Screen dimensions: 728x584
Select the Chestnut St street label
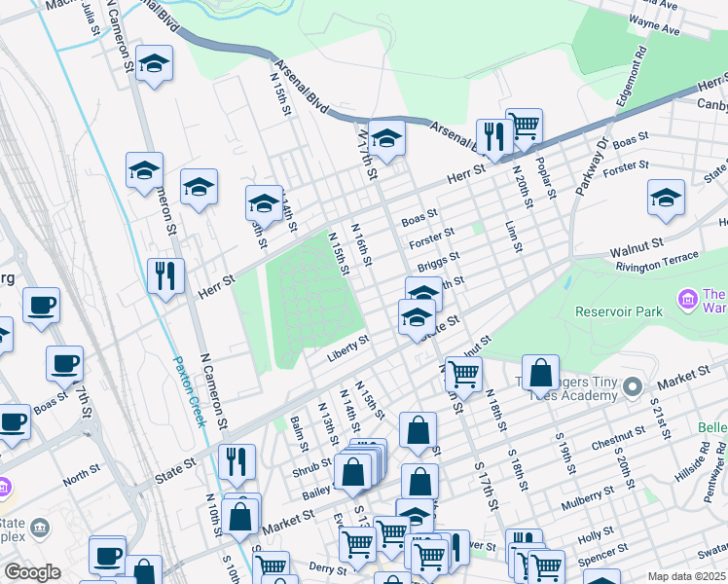tap(618, 438)
